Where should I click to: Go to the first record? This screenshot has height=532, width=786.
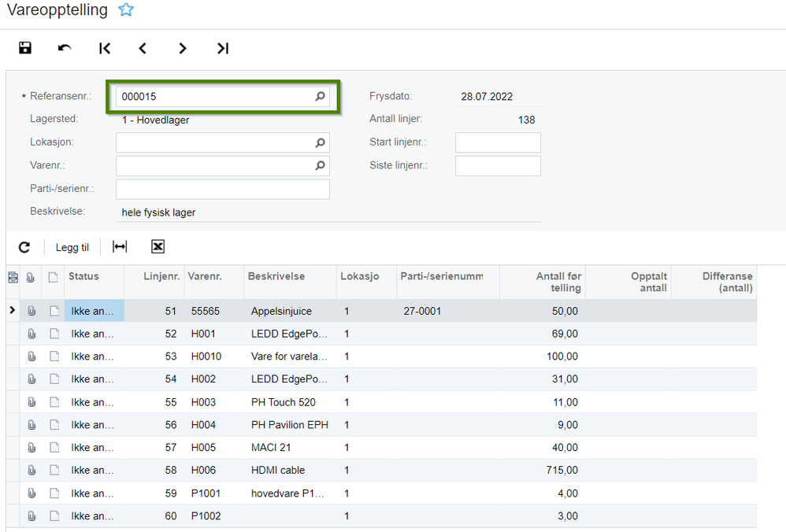point(104,48)
